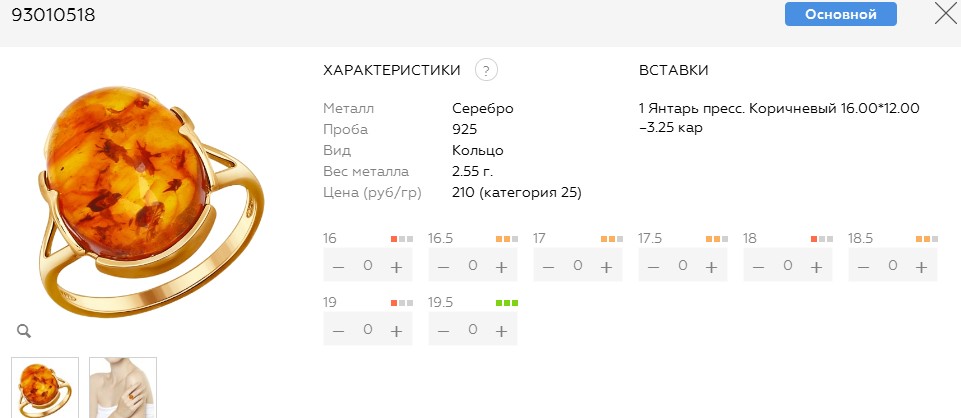The image size is (961, 418).
Task: Select the amber ring thumbnail
Action: click(44, 387)
